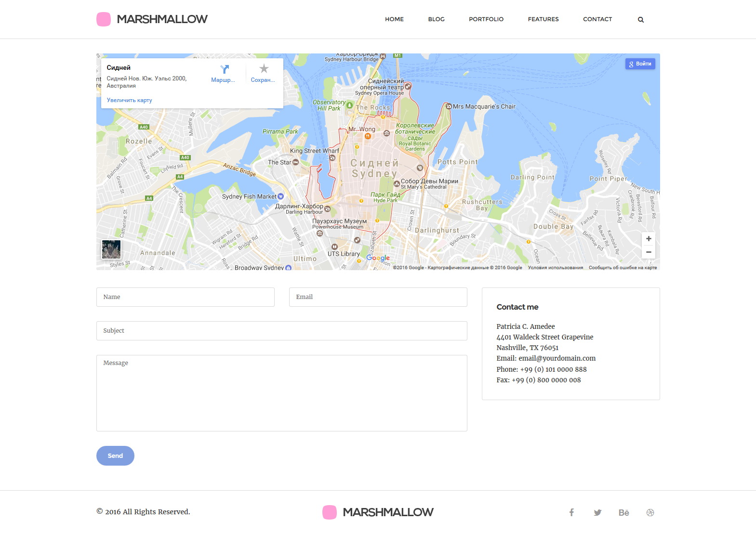
Task: Click the Маршр... directions icon on map card
Action: [224, 69]
